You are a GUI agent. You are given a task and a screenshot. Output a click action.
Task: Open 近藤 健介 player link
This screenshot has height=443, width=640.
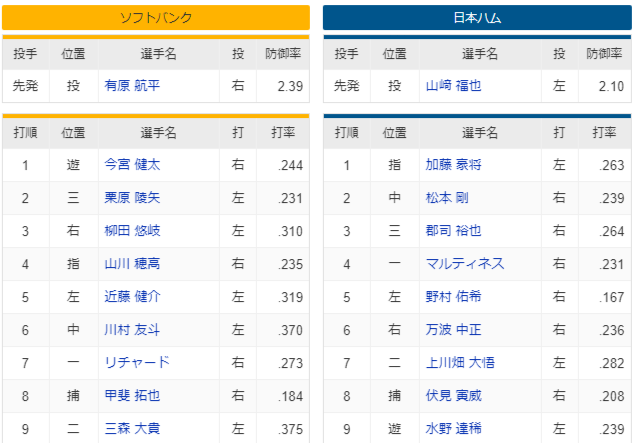tap(132, 297)
